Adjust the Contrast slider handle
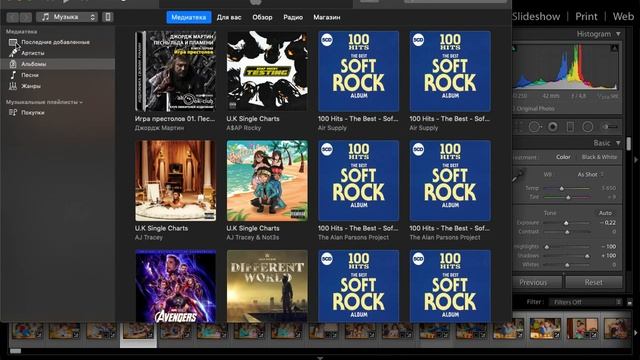This screenshot has height=360, width=640. pyautogui.click(x=567, y=232)
